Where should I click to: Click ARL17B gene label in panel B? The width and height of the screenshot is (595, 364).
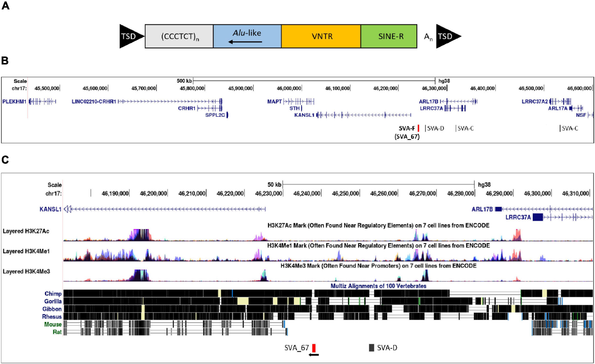429,101
